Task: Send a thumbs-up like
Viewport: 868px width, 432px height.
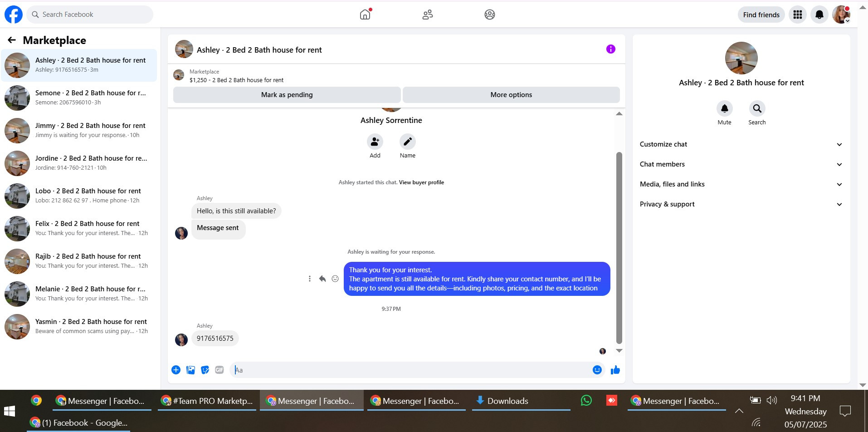Action: point(615,370)
